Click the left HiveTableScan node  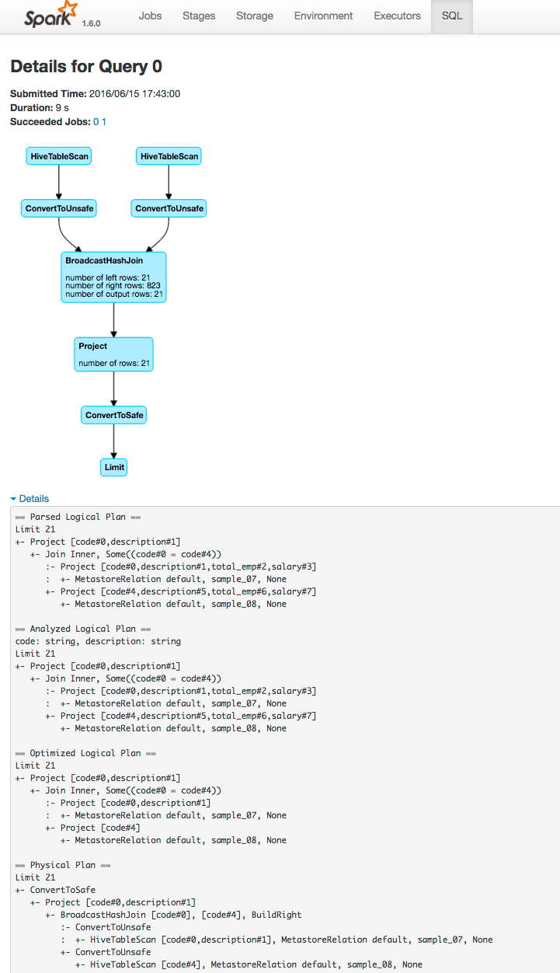(x=59, y=156)
